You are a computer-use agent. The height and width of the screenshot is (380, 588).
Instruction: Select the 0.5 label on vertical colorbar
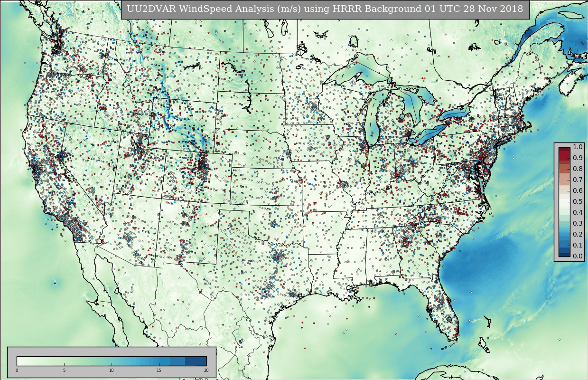[x=578, y=201]
